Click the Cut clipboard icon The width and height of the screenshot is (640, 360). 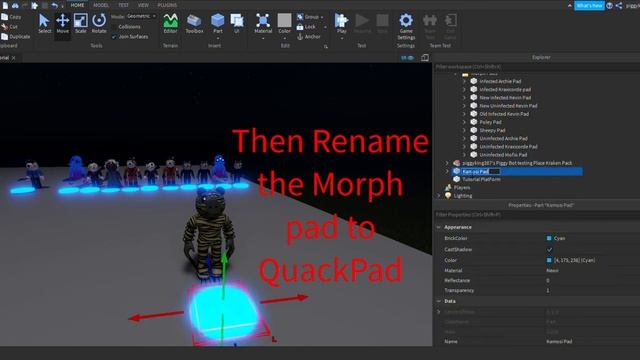click(x=4, y=27)
